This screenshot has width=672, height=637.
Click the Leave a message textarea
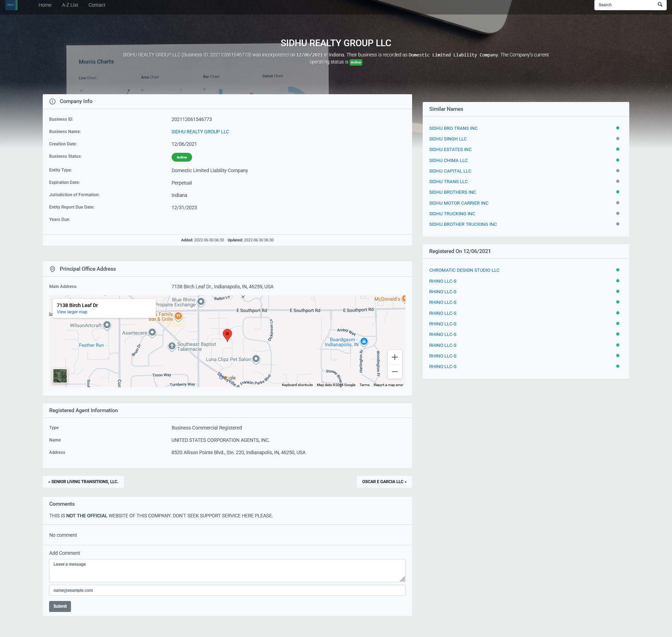pyautogui.click(x=227, y=570)
